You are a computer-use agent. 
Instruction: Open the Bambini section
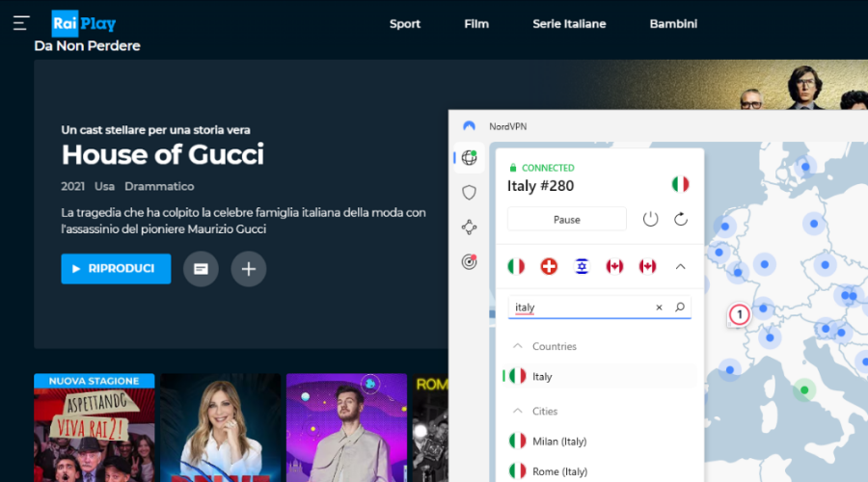pyautogui.click(x=673, y=24)
